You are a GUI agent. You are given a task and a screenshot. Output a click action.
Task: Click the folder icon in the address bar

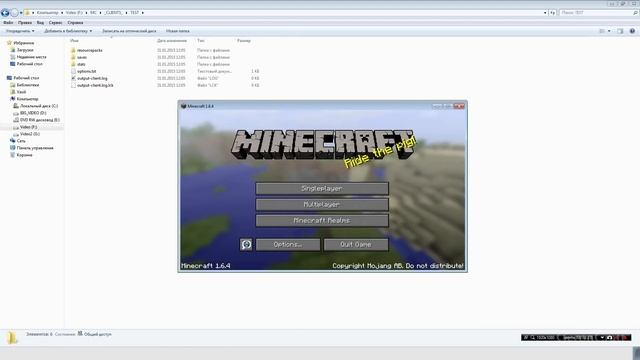point(27,13)
